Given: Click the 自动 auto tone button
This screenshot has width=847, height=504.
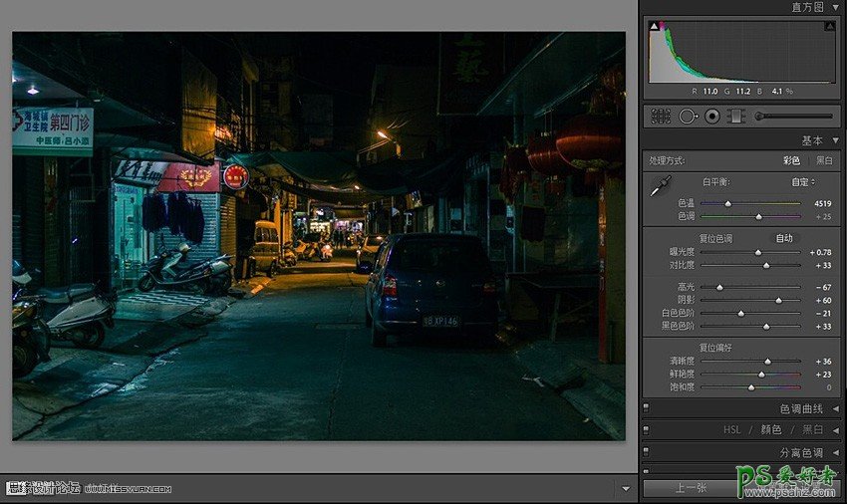Looking at the screenshot, I should pos(786,238).
